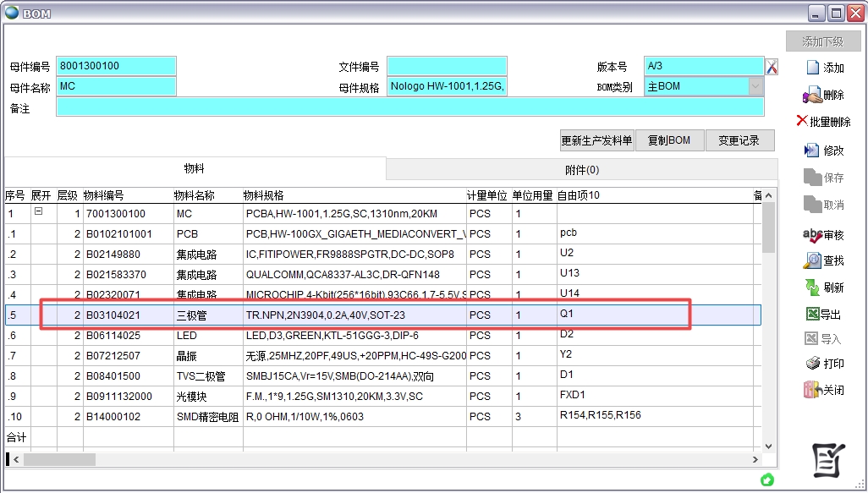This screenshot has width=868, height=493.
Task: Click the clear icon beside 版本号 field
Action: point(772,67)
